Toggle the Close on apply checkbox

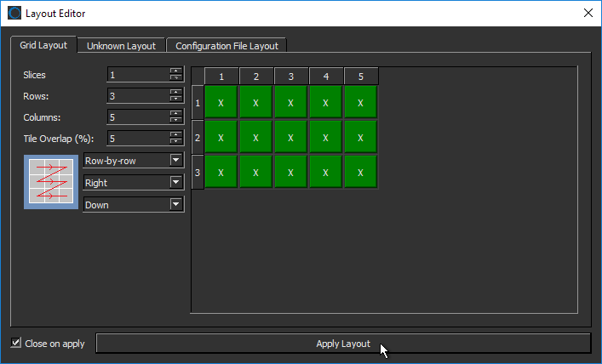[x=16, y=343]
